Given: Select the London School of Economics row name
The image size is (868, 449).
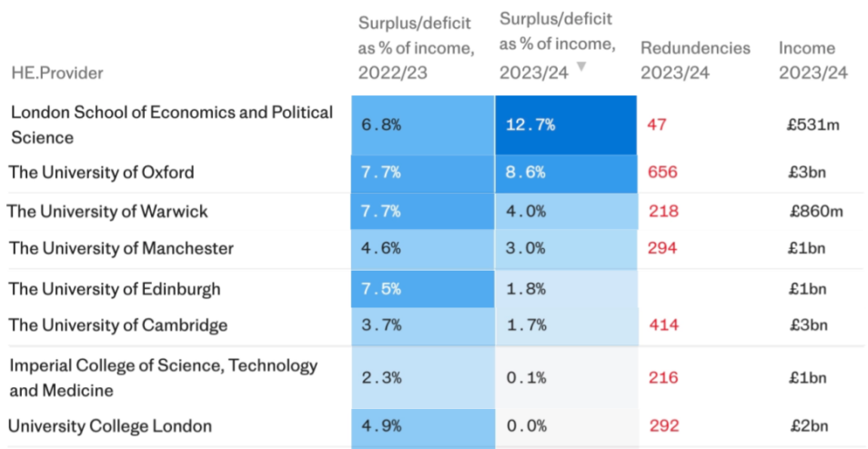Looking at the screenshot, I should click(x=172, y=125).
